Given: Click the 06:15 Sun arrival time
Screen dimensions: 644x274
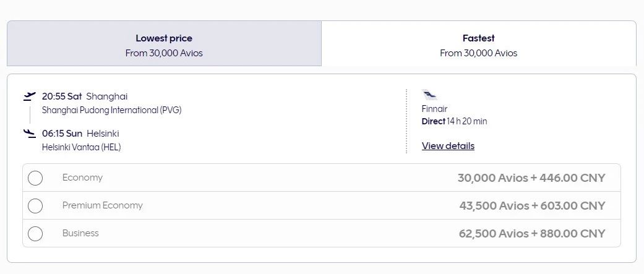Looking at the screenshot, I should coord(62,133).
